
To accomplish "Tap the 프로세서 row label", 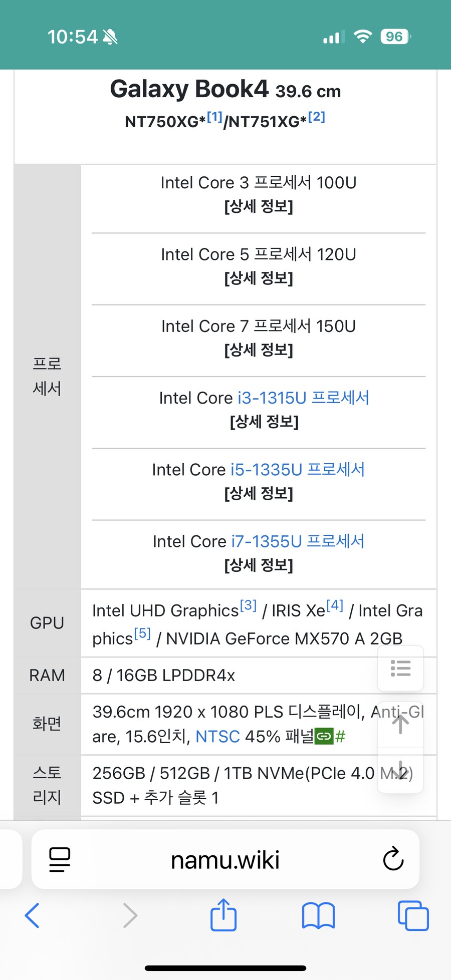I will coord(47,376).
